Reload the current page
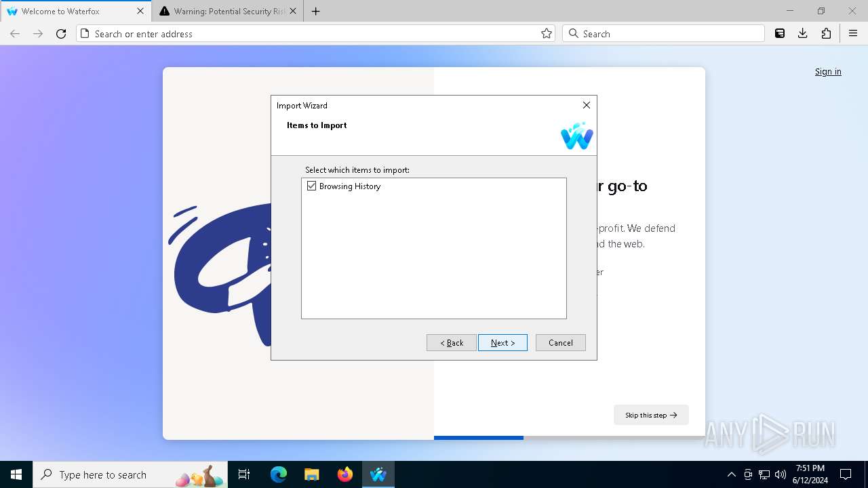 pos(61,34)
